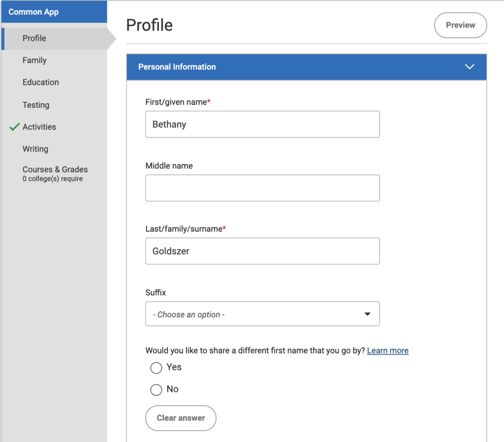Open the Suffix dropdown
504x442 pixels.
pyautogui.click(x=262, y=314)
